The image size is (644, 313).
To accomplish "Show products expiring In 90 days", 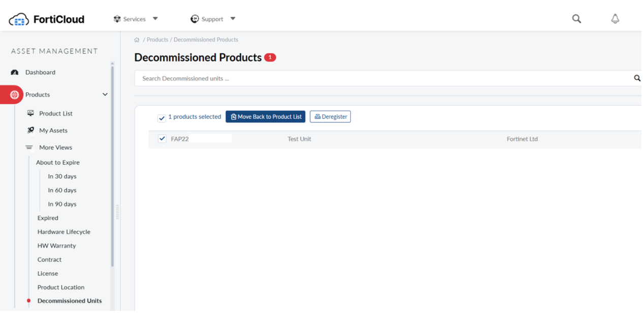I will 62,204.
